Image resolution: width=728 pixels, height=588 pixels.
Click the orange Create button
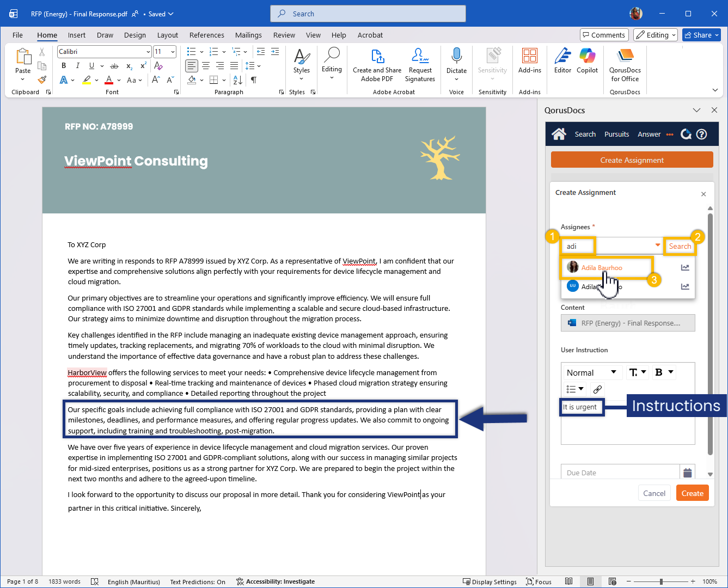692,493
